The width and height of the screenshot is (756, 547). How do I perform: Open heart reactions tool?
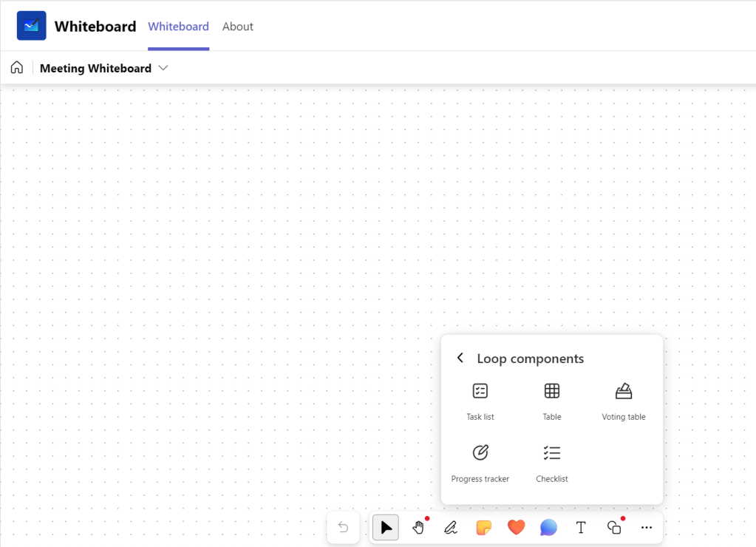click(x=516, y=527)
